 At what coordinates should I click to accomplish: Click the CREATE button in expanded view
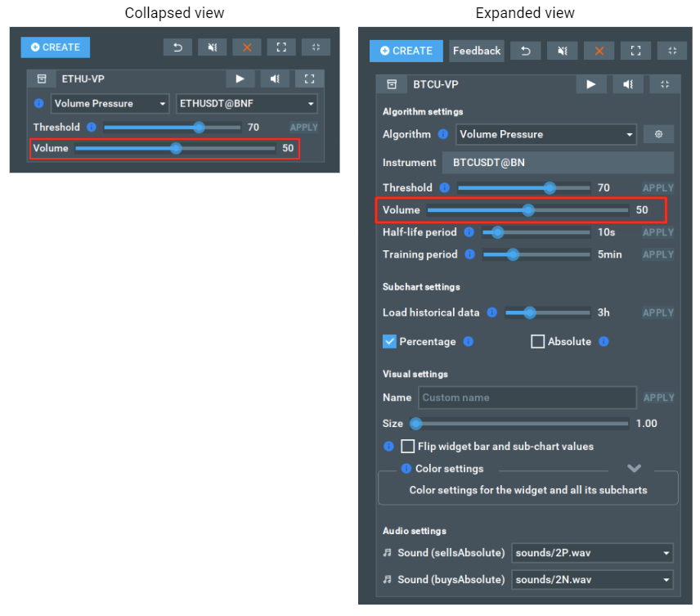click(x=406, y=51)
